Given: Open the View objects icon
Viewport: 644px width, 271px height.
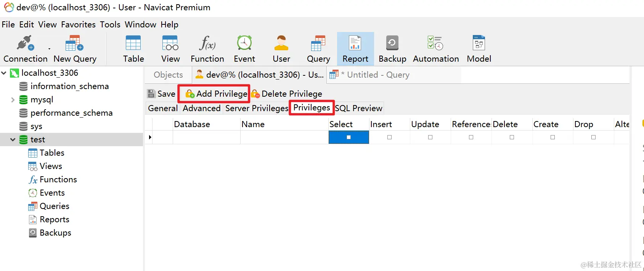Looking at the screenshot, I should [170, 43].
